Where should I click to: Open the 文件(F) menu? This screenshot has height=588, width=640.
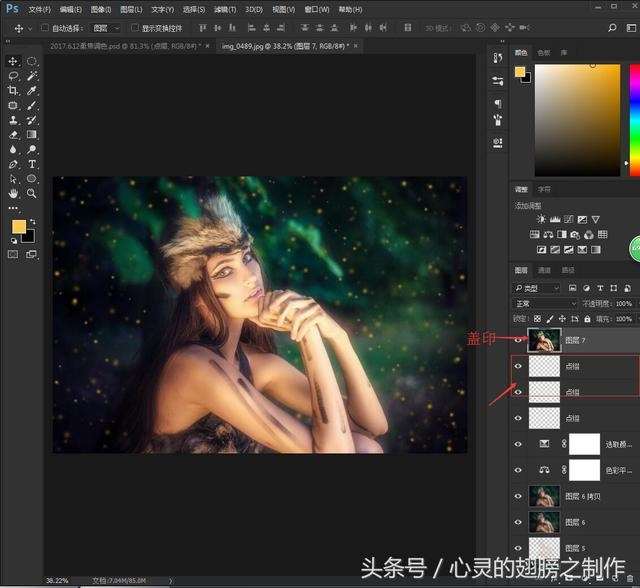click(40, 9)
